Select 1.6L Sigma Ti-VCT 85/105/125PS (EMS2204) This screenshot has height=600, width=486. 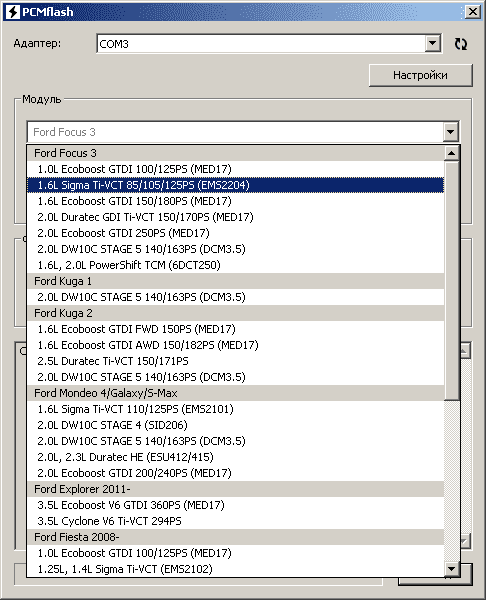(x=235, y=185)
